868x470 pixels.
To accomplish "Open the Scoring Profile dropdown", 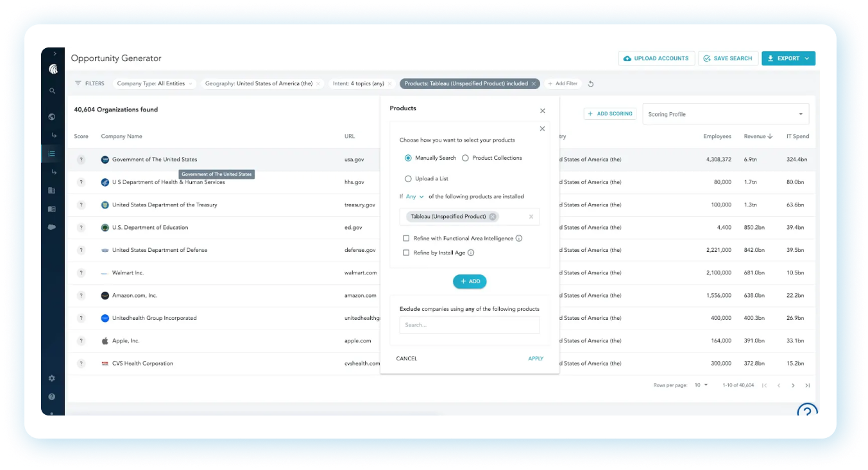I will coord(726,114).
